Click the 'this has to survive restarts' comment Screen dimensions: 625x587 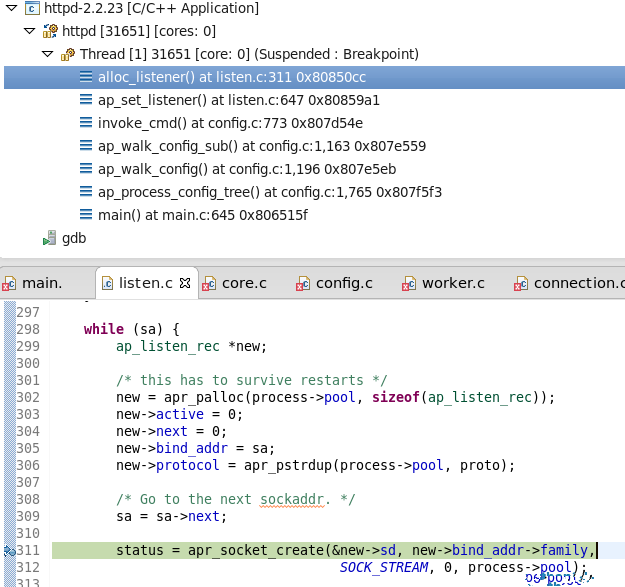[x=252, y=380]
